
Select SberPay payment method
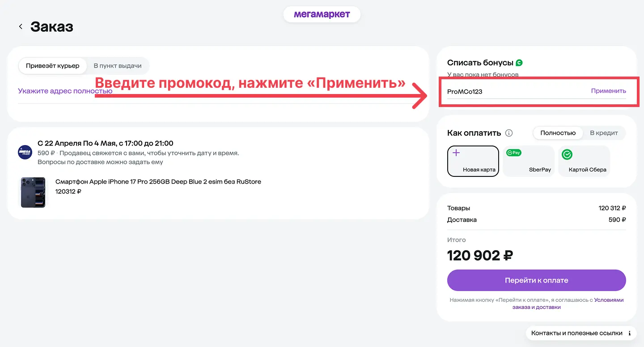point(529,161)
